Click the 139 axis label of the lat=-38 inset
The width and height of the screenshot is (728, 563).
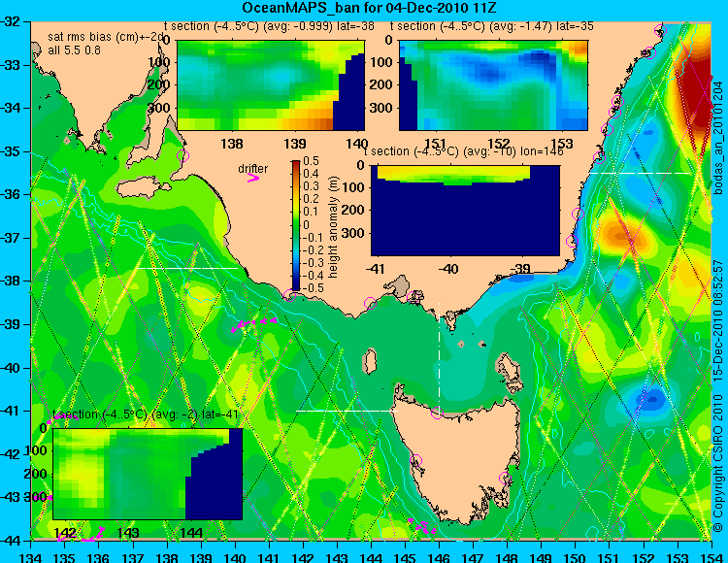point(295,144)
